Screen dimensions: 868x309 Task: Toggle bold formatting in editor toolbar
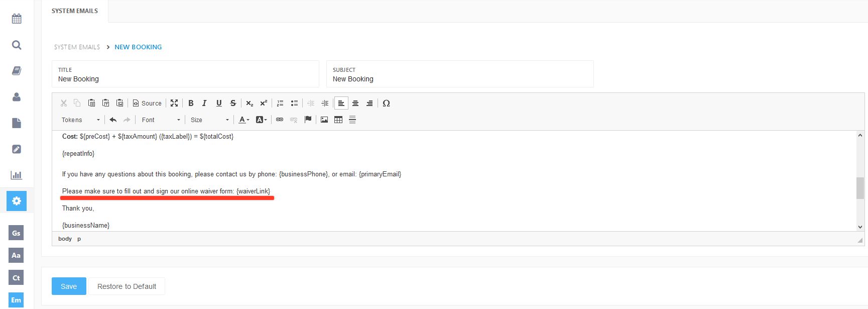click(191, 103)
